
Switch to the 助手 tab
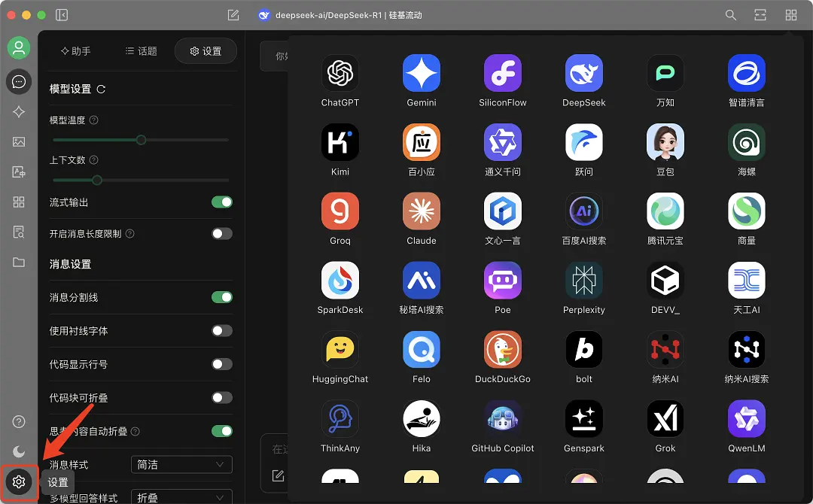click(x=76, y=50)
